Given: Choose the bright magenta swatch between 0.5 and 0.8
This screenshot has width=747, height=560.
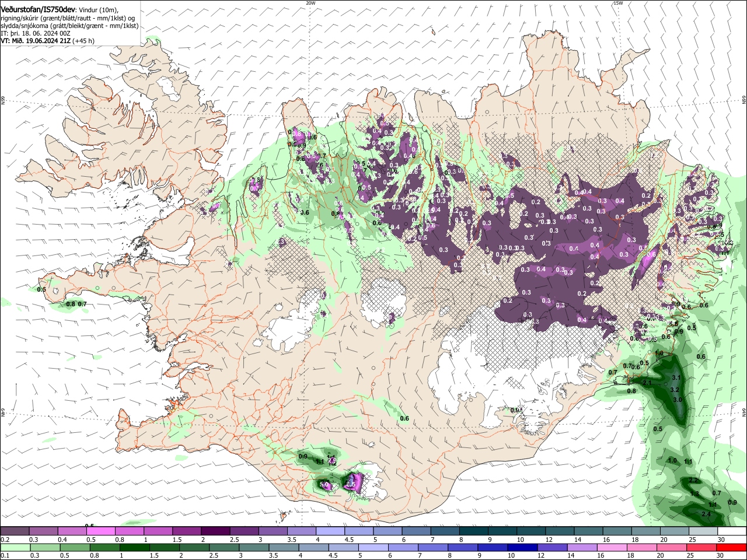Looking at the screenshot, I should tap(101, 531).
